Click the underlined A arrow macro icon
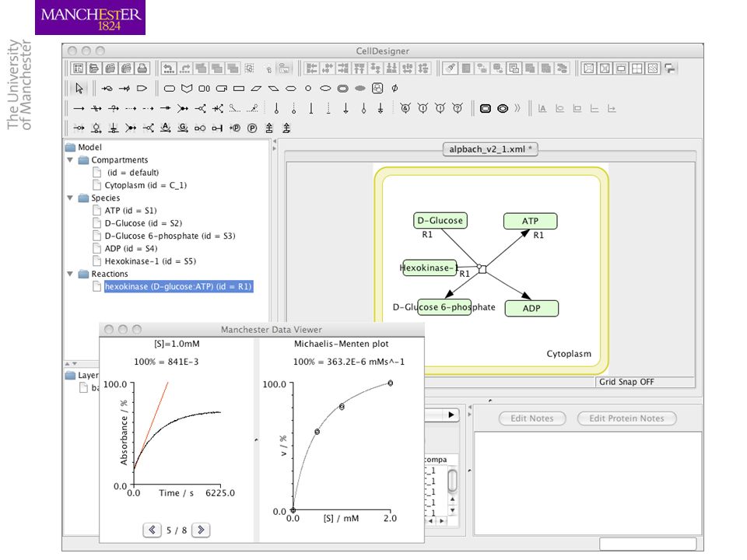 coord(165,128)
